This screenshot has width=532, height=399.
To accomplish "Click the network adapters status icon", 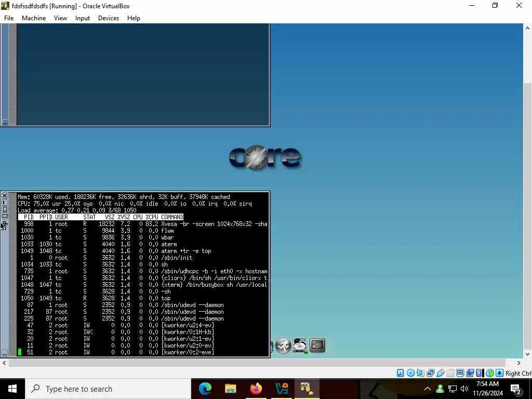I will (430, 373).
